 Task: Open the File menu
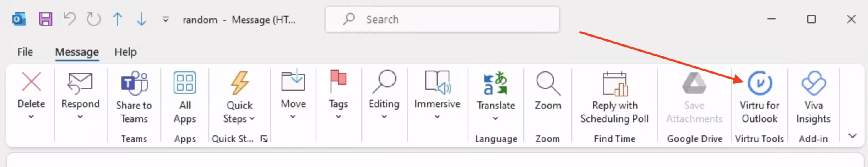[25, 52]
